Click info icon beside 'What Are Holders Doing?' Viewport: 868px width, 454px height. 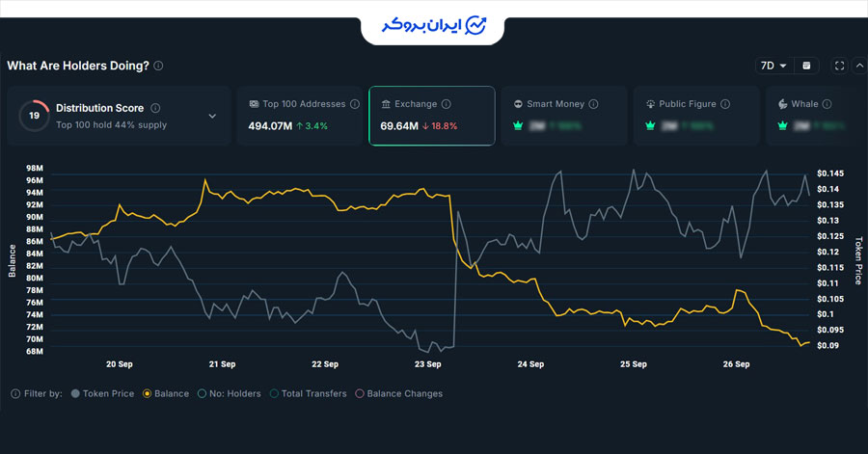[x=158, y=67]
